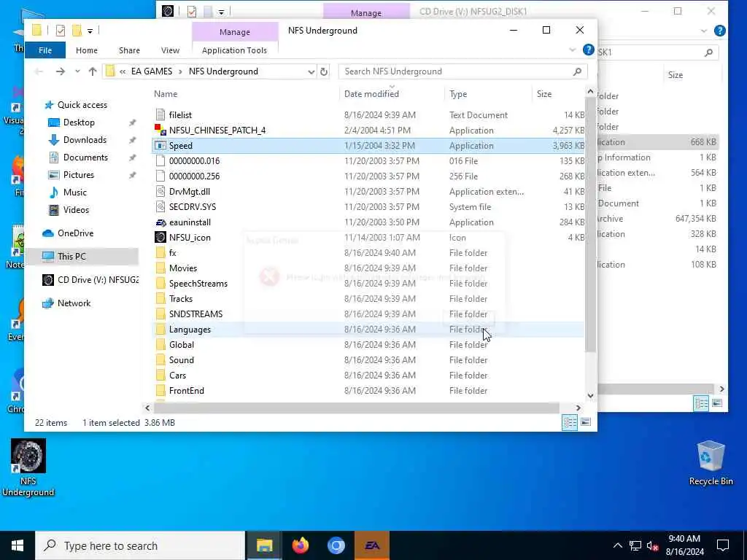This screenshot has width=747, height=560.
Task: Click CD Drive (V:) disc icon
Action: click(48, 279)
